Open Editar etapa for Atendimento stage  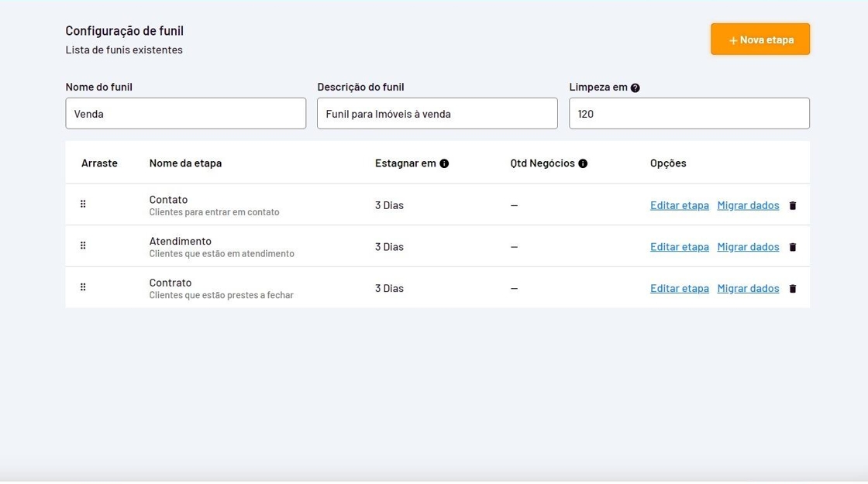(x=679, y=247)
